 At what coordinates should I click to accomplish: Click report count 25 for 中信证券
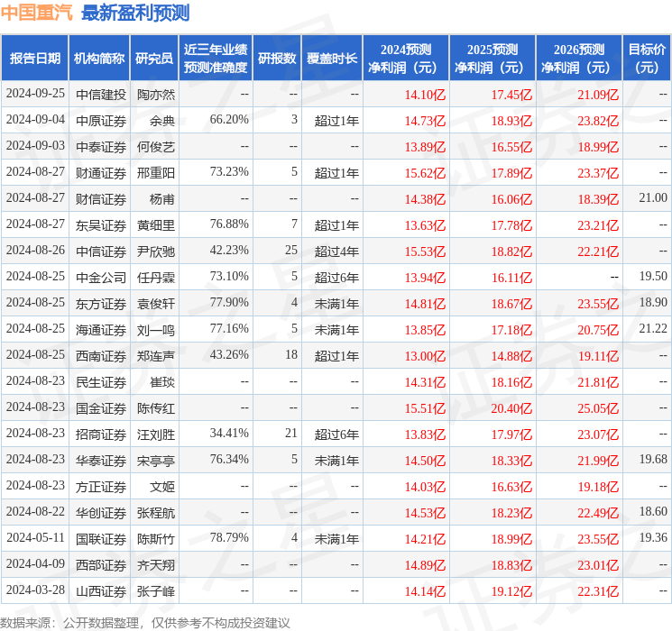[291, 250]
